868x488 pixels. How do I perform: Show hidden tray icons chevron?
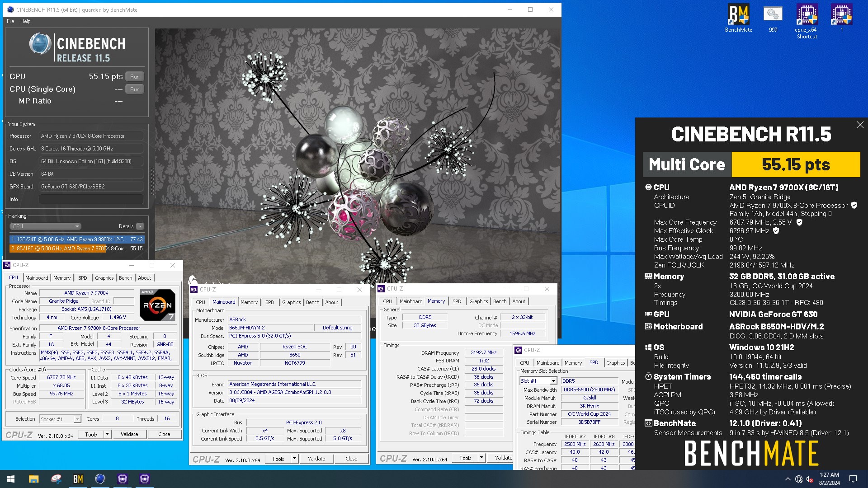(788, 479)
